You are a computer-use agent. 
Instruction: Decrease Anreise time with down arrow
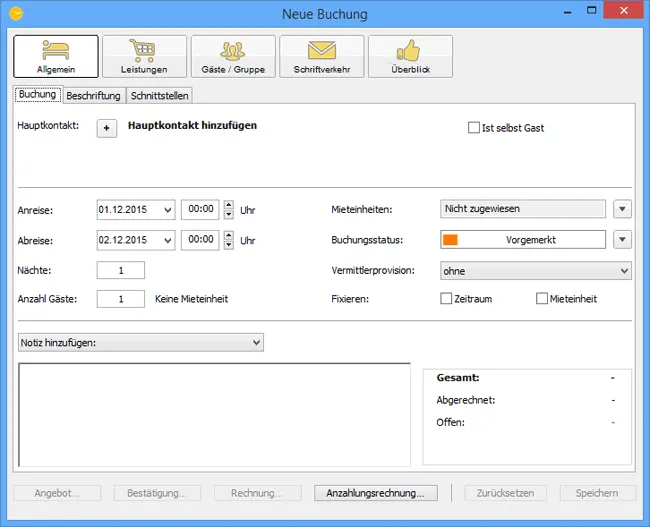[x=228, y=214]
